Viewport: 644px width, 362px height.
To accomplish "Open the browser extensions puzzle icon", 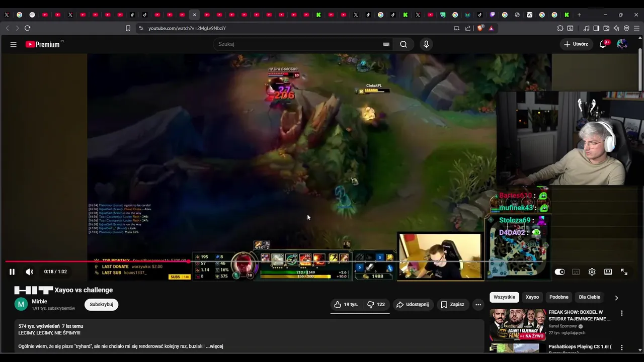I will [560, 28].
